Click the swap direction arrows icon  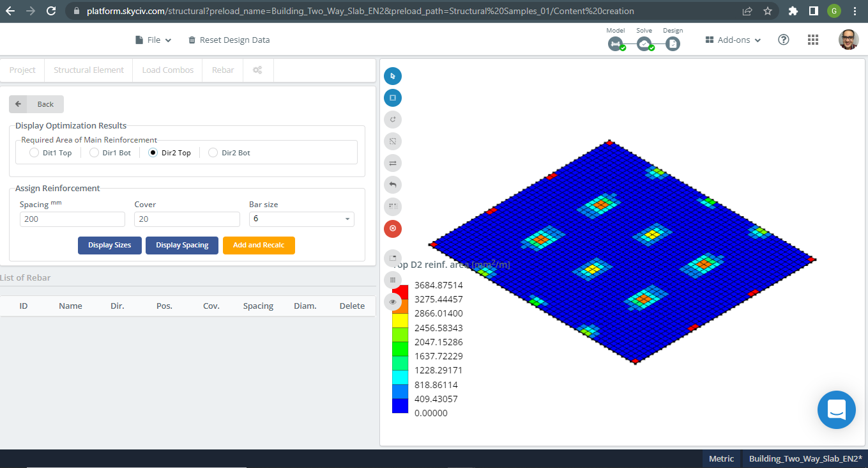(392, 162)
